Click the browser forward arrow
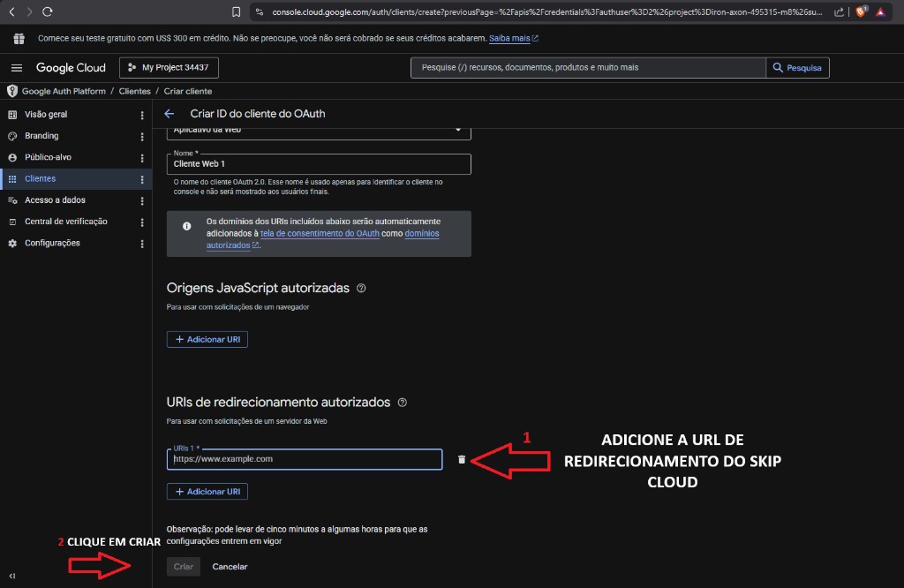 pyautogui.click(x=29, y=11)
